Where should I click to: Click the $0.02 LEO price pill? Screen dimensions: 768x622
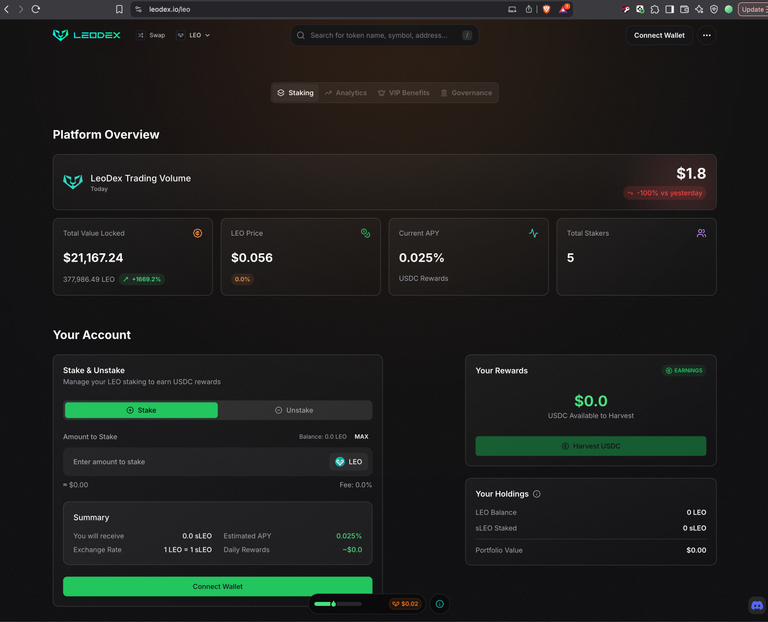click(x=405, y=604)
